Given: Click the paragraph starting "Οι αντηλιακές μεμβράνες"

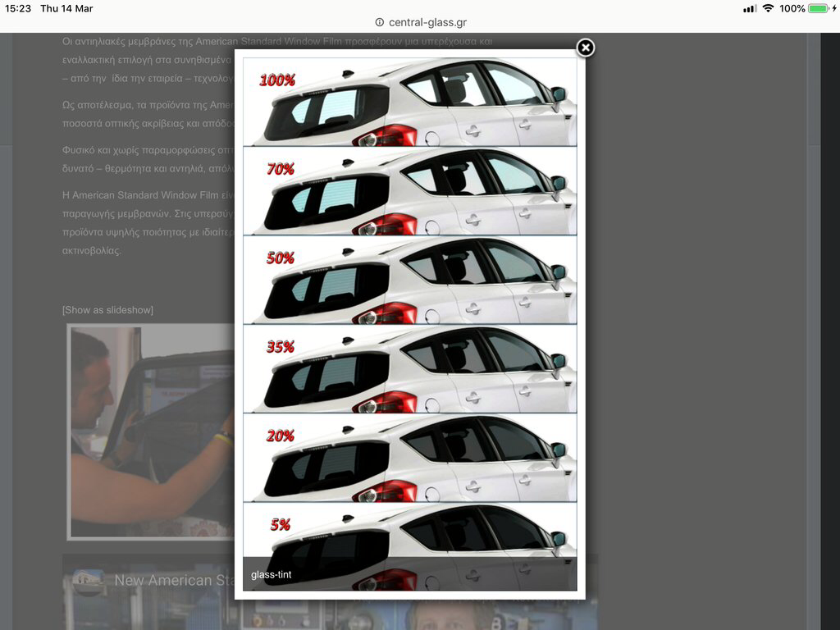Looking at the screenshot, I should tap(148, 60).
